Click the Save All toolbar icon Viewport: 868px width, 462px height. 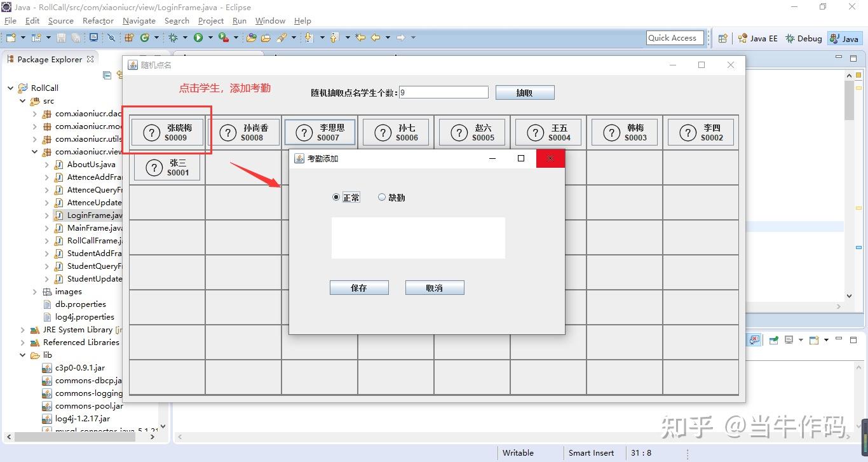tap(76, 38)
